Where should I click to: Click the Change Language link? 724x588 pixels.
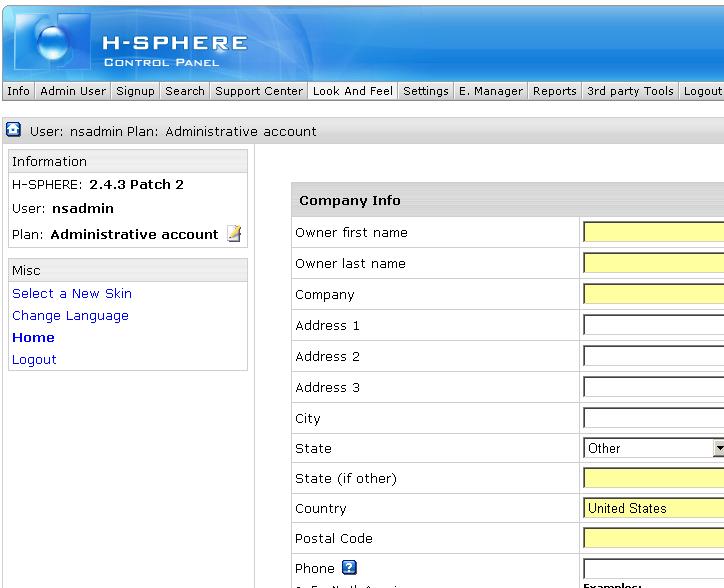coord(70,315)
